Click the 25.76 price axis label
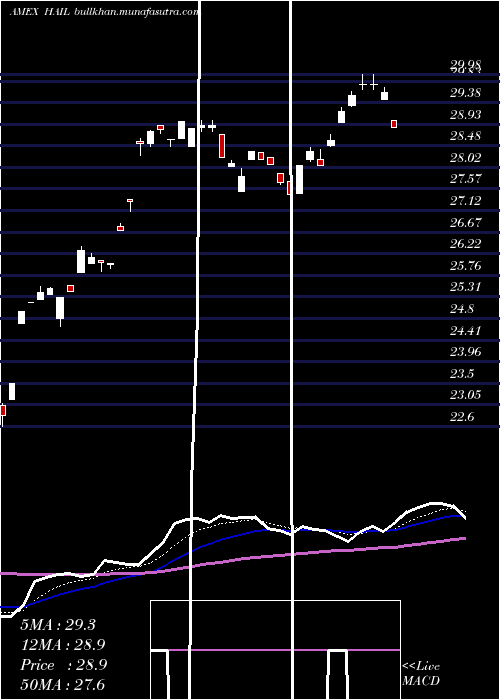Viewport: 500px width, 700px height. [466, 266]
